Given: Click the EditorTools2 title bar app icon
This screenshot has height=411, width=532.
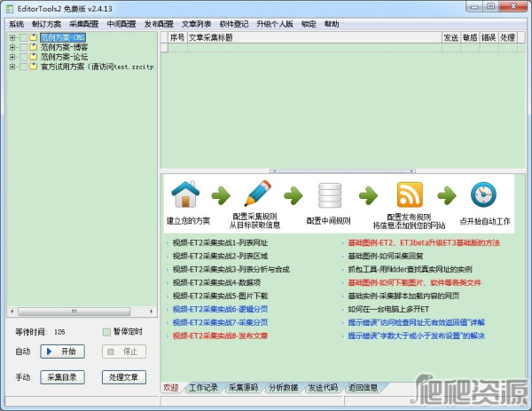Looking at the screenshot, I should point(10,9).
